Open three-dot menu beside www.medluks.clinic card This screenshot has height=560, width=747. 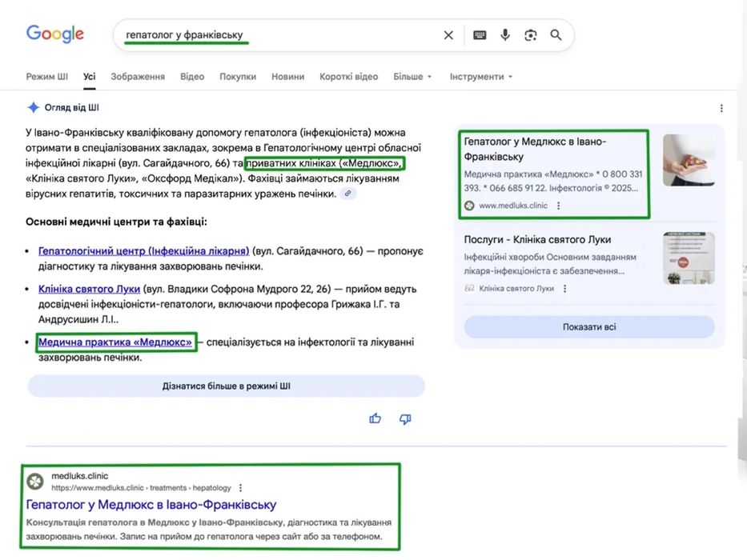[558, 206]
